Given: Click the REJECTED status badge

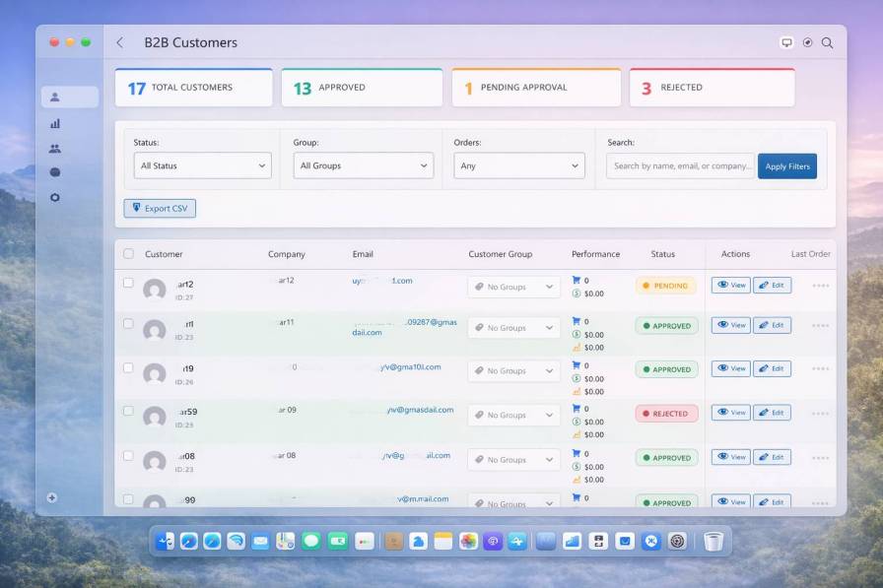Looking at the screenshot, I should click(x=667, y=414).
